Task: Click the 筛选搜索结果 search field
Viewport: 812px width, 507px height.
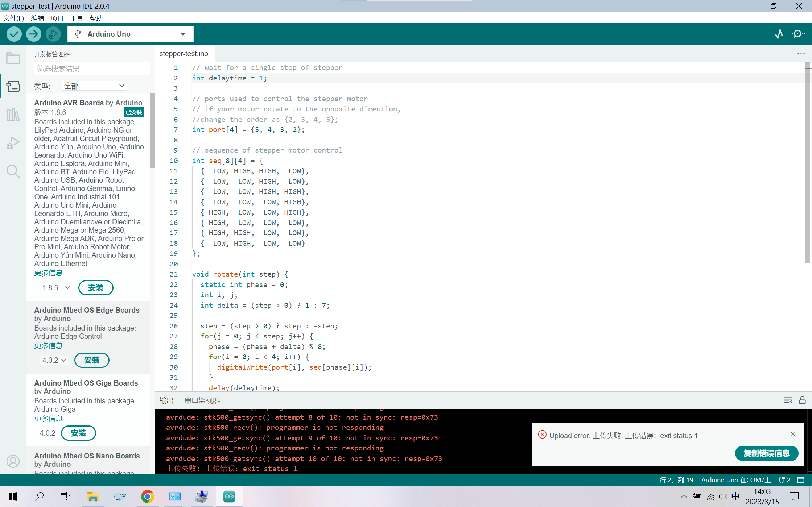Action: coord(91,69)
